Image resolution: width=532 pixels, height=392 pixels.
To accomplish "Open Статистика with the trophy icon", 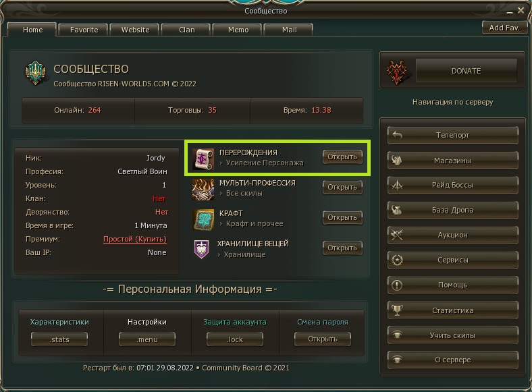I will pos(452,310).
